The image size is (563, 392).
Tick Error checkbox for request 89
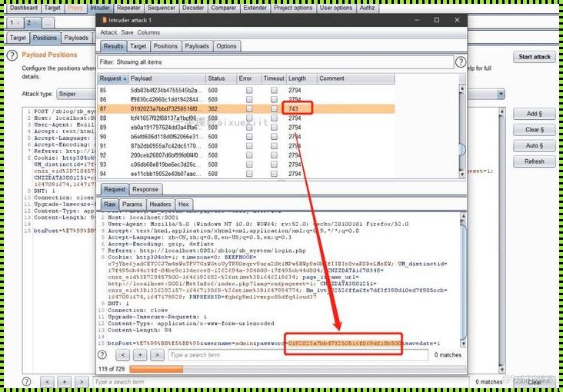[249, 128]
